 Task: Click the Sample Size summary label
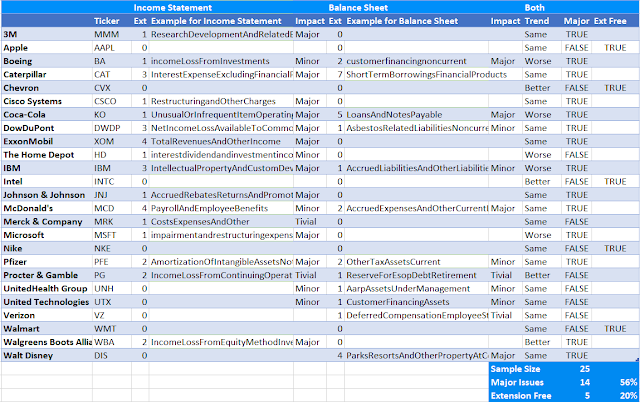[x=515, y=369]
